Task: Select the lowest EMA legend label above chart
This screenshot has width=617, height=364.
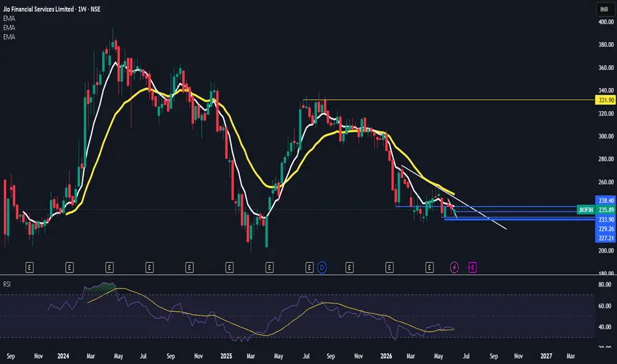Action: pos(9,37)
